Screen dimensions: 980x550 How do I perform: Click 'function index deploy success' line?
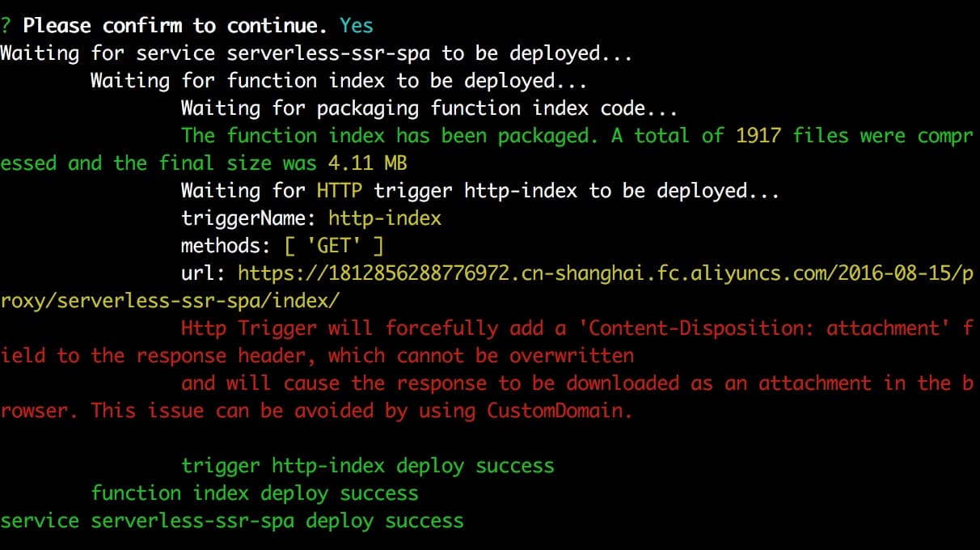(x=254, y=493)
